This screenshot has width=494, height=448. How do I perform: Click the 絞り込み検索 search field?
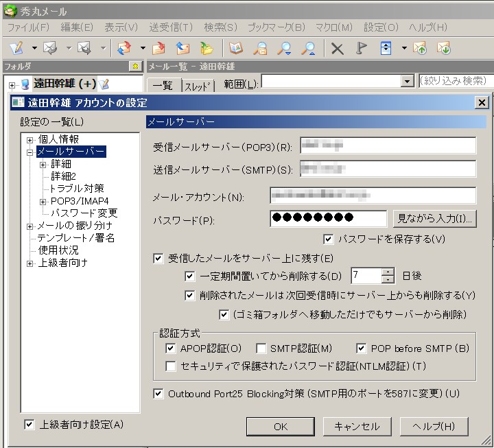456,81
